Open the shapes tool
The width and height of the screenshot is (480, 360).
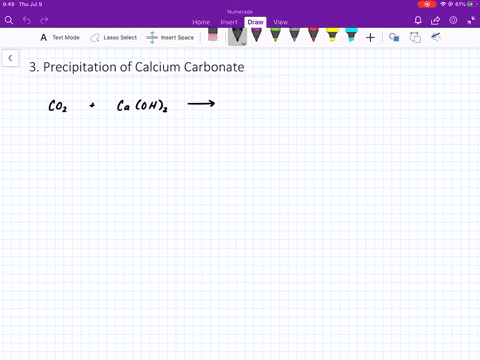coord(394,37)
